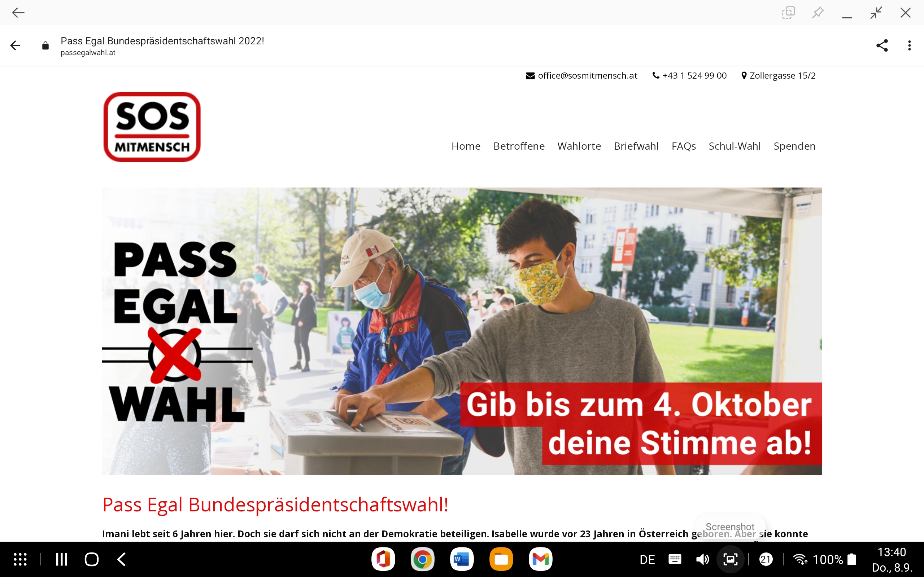This screenshot has height=577, width=924.
Task: Switch the DE input language
Action: [647, 559]
